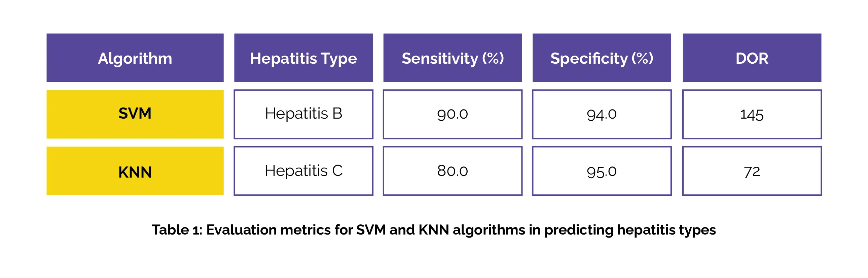Image resolution: width=868 pixels, height=278 pixels.
Task: Click the DOR column header
Action: (x=752, y=58)
